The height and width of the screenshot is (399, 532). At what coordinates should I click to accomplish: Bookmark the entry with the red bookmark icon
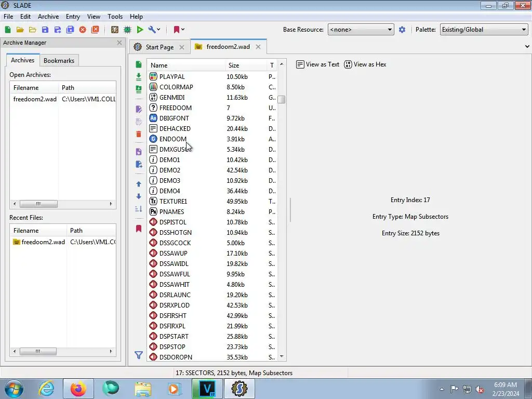pyautogui.click(x=138, y=229)
